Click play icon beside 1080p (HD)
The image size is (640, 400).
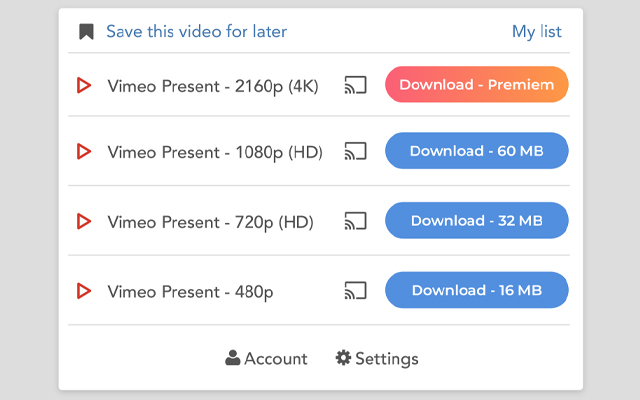point(85,152)
